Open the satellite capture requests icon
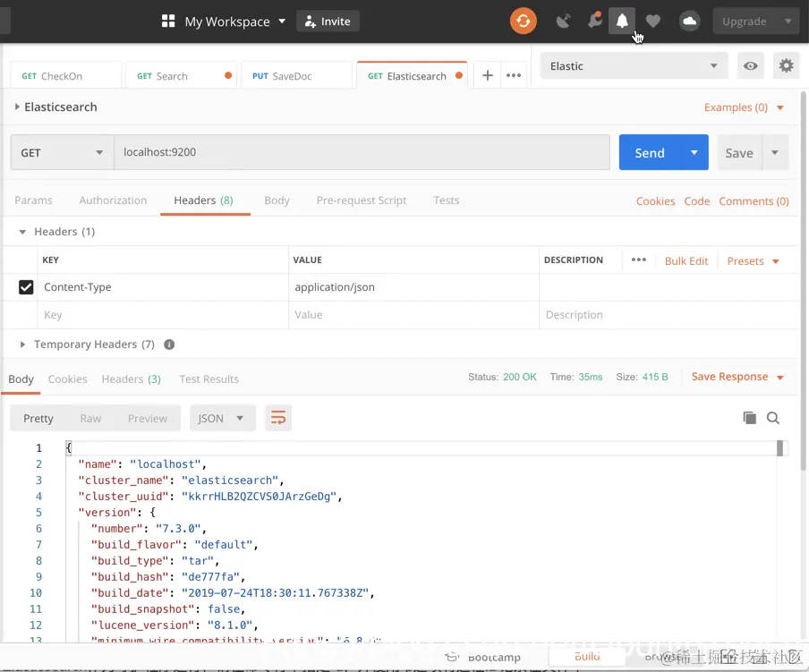Screen dimensions: 809x672 pyautogui.click(x=563, y=21)
